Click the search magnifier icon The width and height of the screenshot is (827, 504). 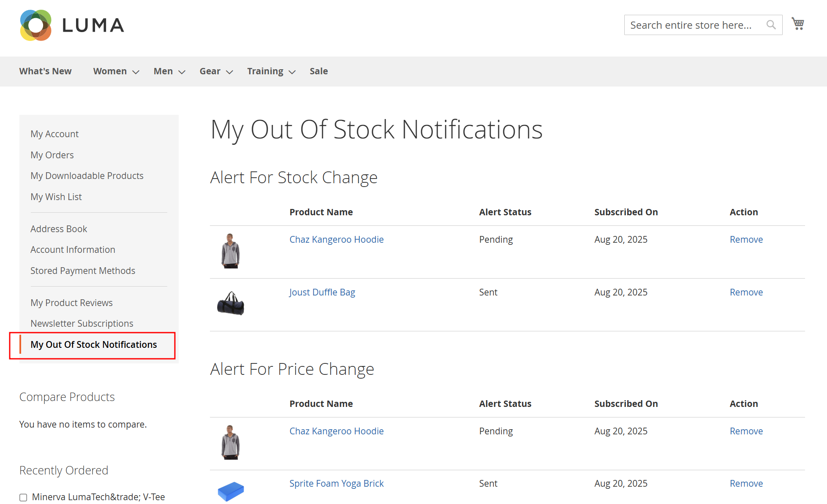[771, 25]
